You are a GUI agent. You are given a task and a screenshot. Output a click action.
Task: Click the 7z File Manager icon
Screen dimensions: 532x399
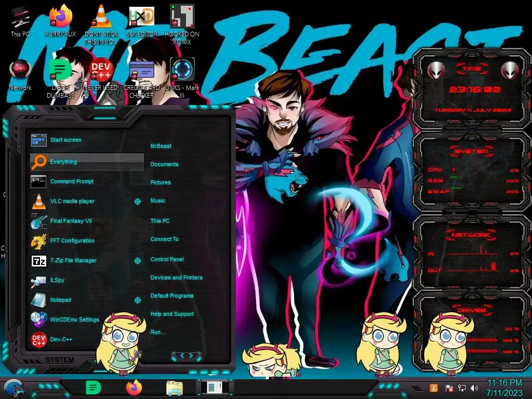pos(38,261)
